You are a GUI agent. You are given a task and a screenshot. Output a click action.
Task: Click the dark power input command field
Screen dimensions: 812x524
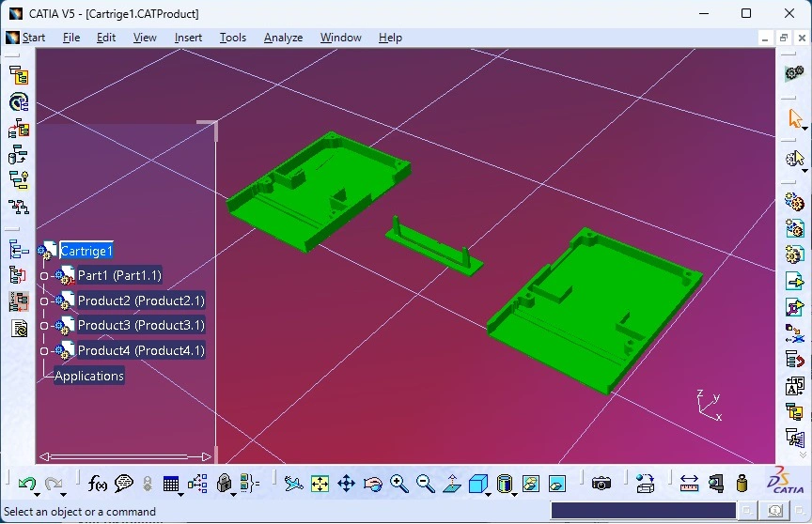(643, 511)
